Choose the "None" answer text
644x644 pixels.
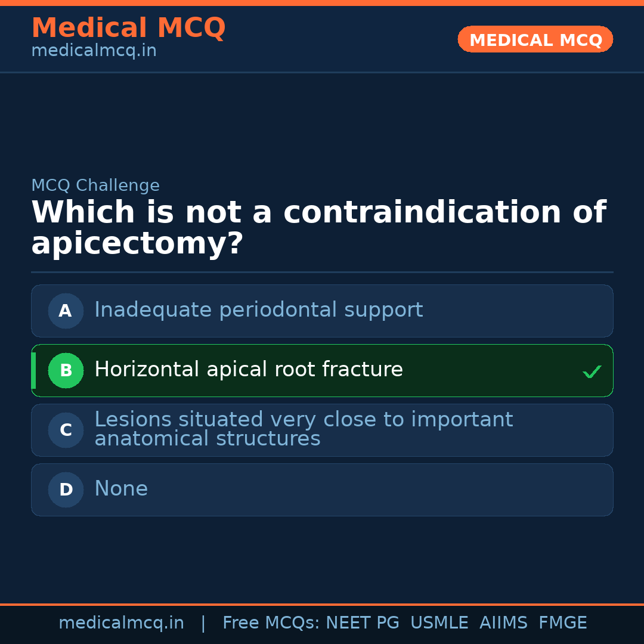click(x=121, y=489)
